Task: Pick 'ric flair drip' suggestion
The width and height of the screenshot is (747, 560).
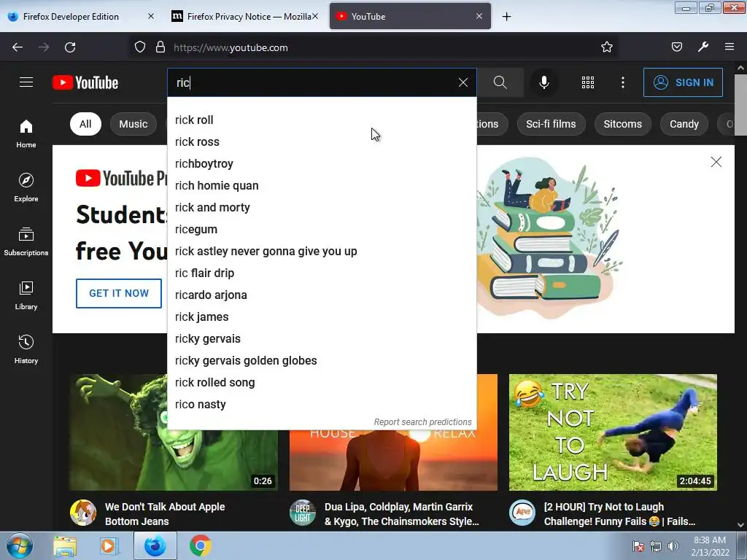Action: click(322, 273)
